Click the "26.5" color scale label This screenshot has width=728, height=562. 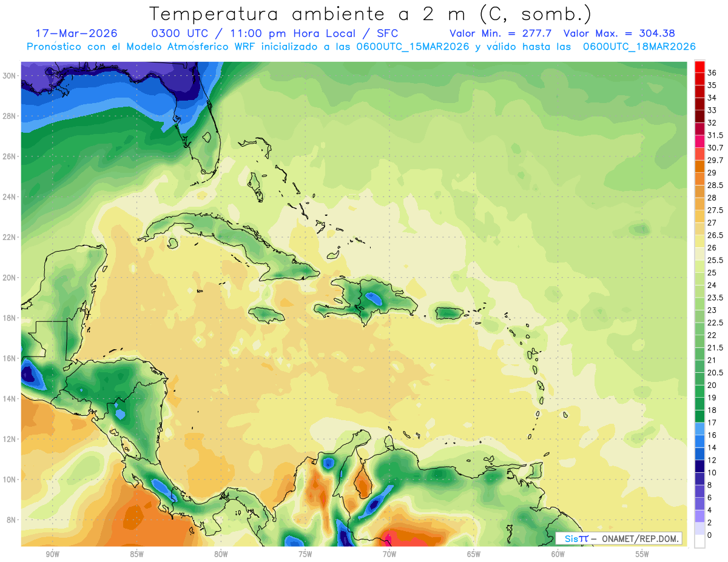pos(715,235)
